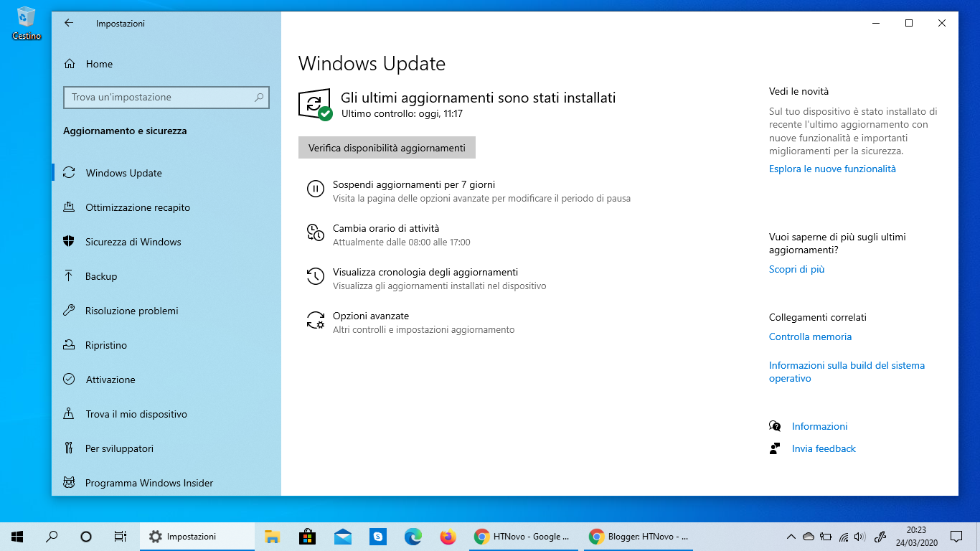The image size is (980, 551).
Task: Click the Windows Insider cat icon
Action: pyautogui.click(x=69, y=483)
